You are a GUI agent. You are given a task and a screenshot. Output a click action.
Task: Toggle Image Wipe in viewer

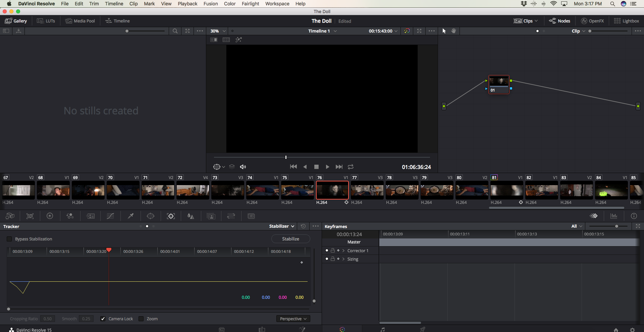(214, 40)
